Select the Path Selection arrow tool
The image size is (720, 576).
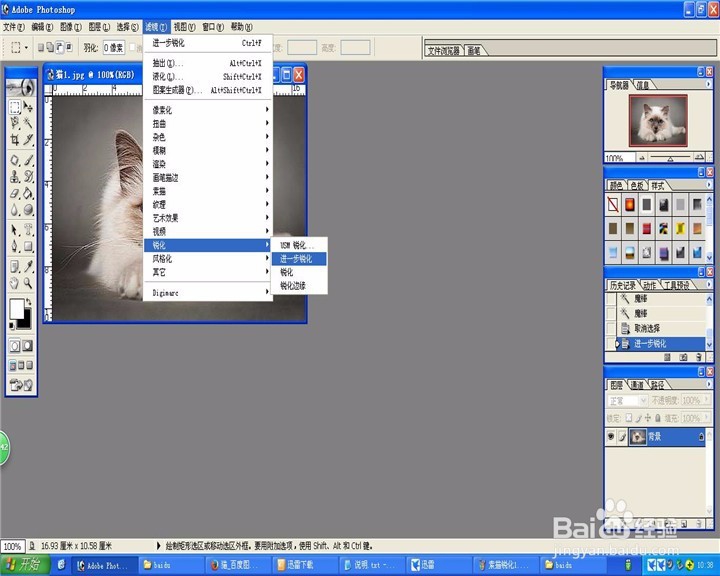coord(15,230)
